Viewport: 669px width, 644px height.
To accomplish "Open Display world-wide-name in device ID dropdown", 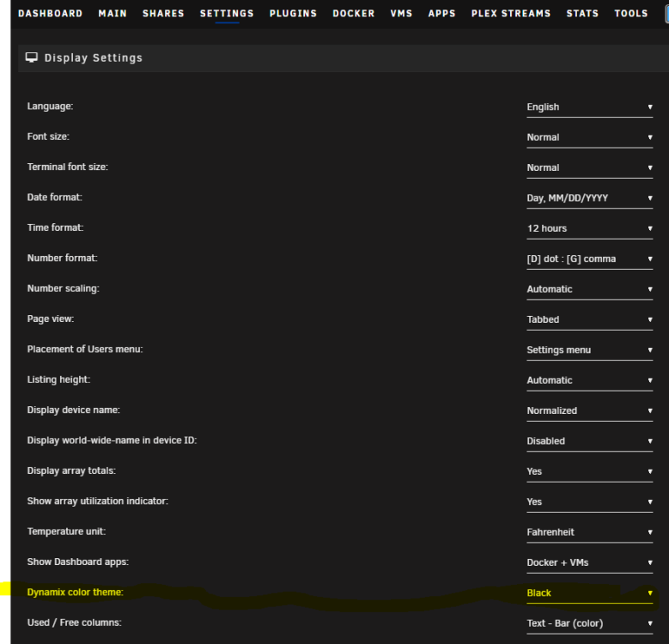I will [590, 441].
